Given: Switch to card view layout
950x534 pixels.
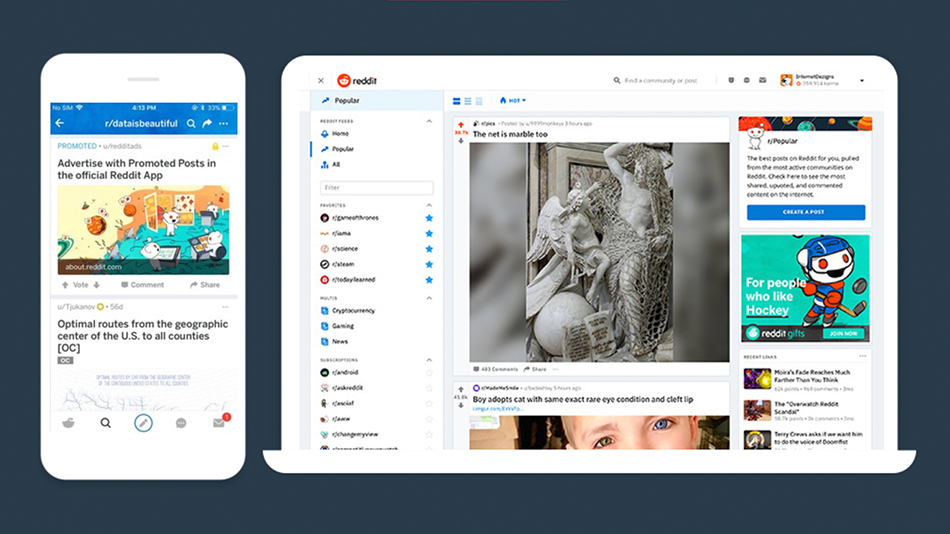Looking at the screenshot, I should pos(457,101).
